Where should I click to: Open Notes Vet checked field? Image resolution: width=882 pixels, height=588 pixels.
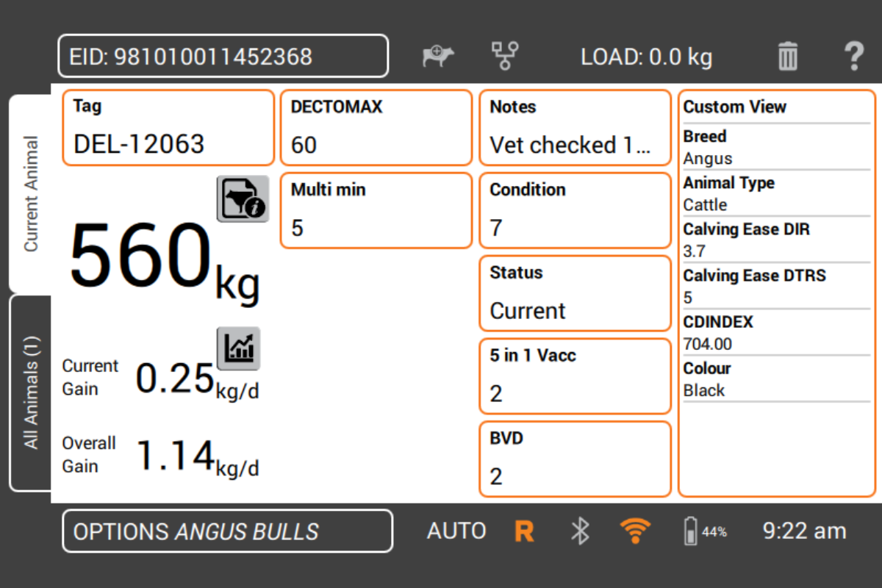[x=575, y=129]
